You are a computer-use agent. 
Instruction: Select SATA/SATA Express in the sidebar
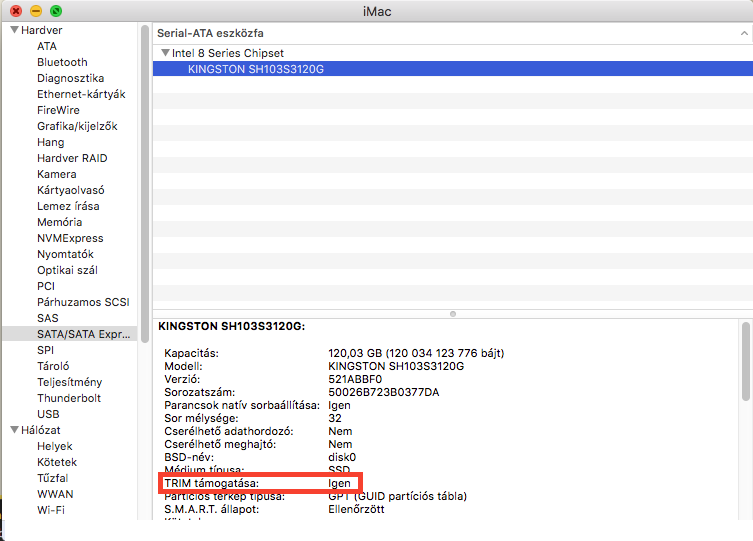[70, 334]
